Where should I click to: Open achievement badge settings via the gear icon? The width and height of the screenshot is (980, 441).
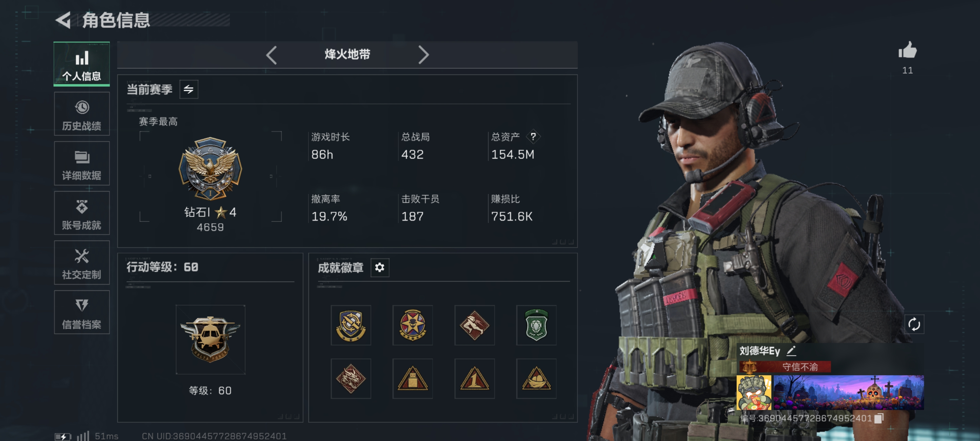point(379,267)
